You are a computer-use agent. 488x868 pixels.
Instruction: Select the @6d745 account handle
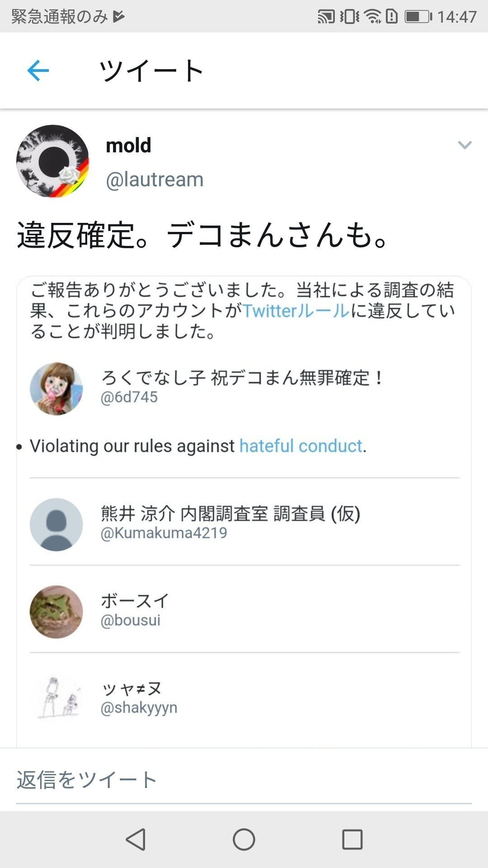coord(129,397)
